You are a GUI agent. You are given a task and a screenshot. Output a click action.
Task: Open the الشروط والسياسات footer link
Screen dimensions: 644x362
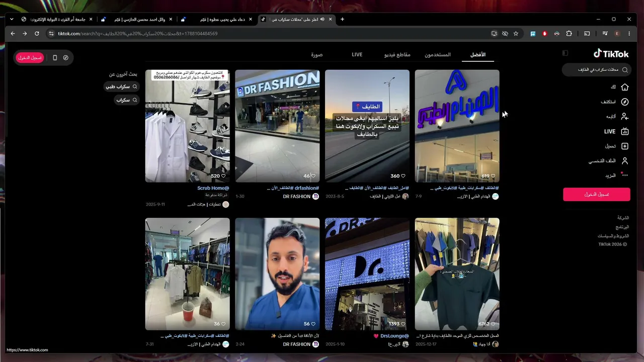point(613,236)
